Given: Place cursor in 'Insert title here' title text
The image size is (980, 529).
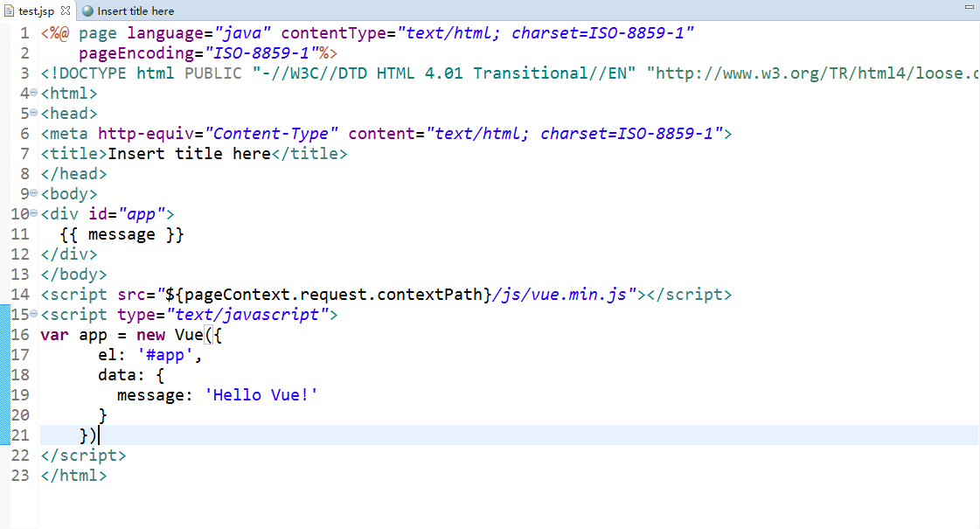Looking at the screenshot, I should [x=189, y=154].
